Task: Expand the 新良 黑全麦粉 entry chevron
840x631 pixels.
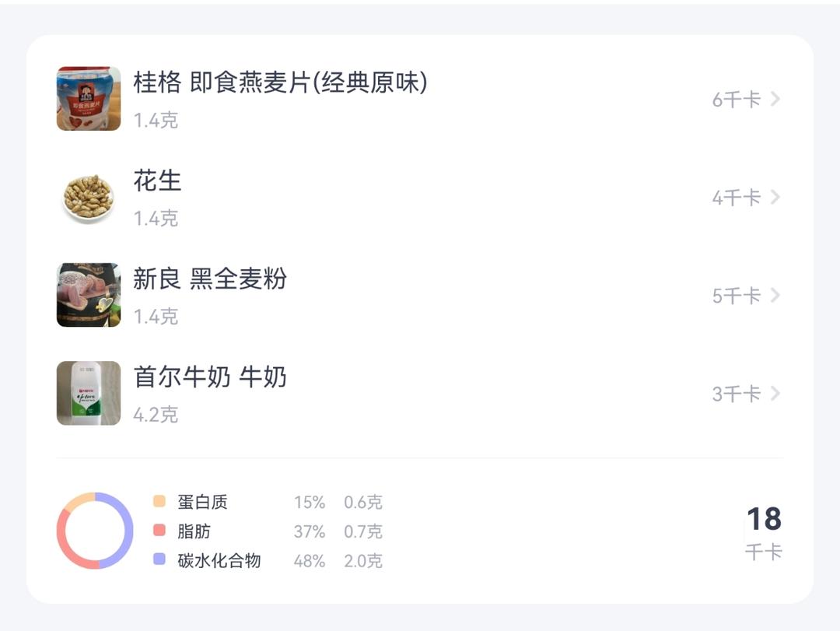Action: click(775, 295)
